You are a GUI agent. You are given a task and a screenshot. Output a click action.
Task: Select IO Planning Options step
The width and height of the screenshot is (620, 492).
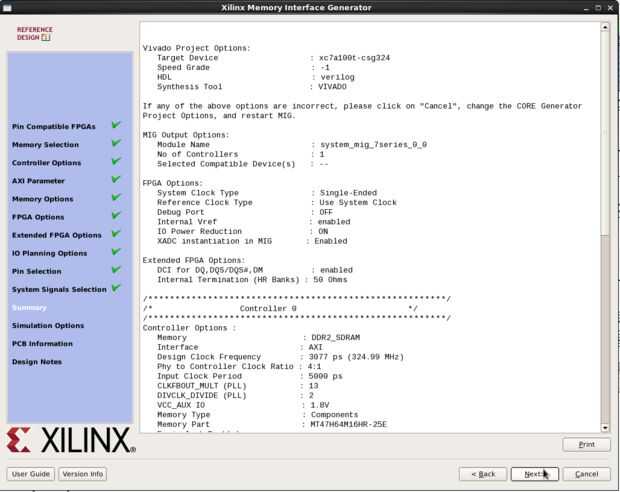click(x=49, y=253)
